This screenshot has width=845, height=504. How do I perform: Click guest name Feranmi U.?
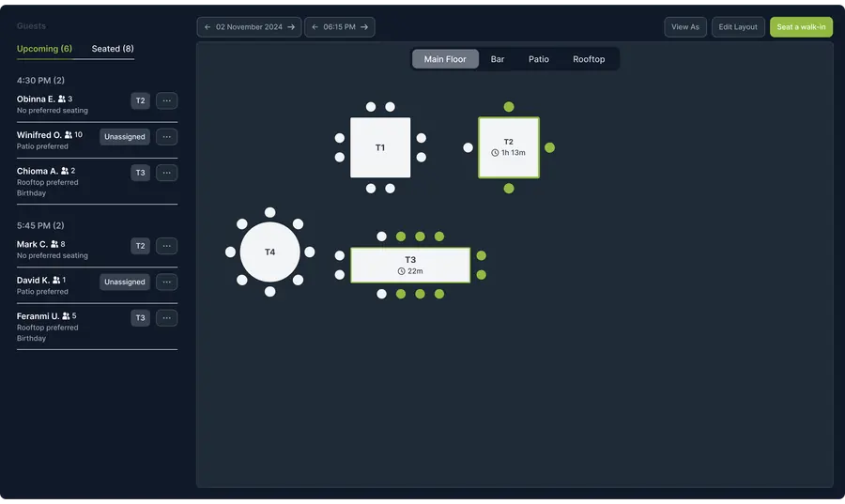[x=38, y=316]
